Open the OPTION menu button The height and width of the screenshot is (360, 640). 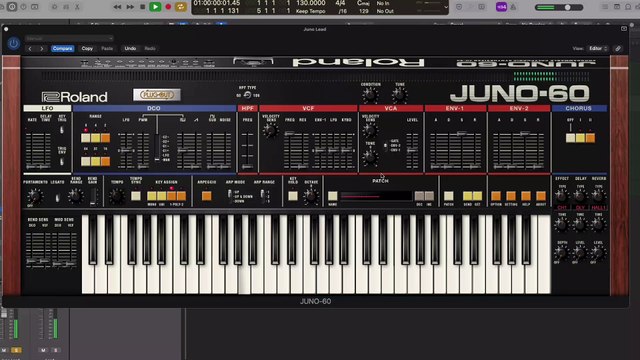[496, 196]
